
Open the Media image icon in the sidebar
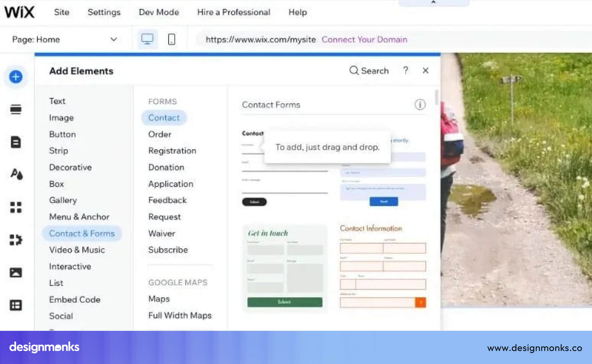pos(16,272)
